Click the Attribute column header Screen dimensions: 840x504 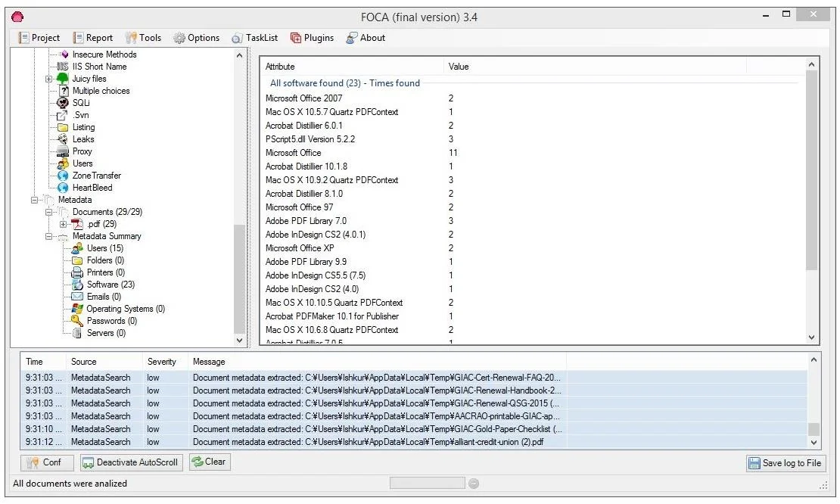[353, 67]
